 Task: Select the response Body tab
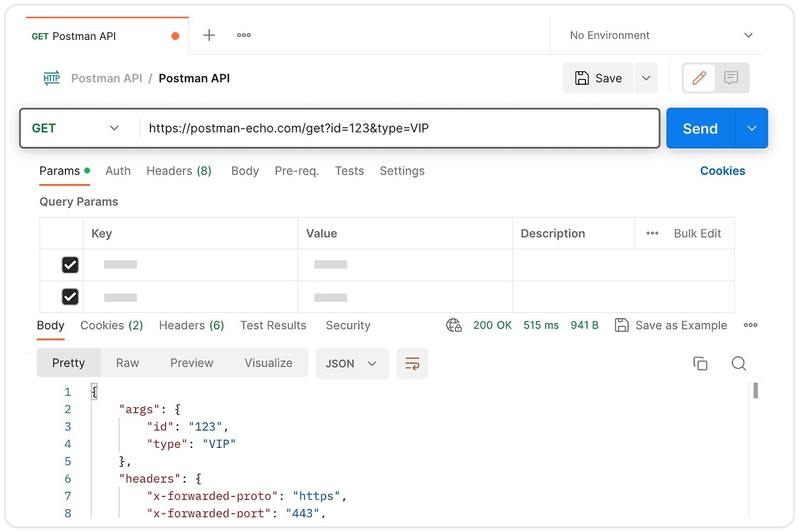pyautogui.click(x=51, y=325)
